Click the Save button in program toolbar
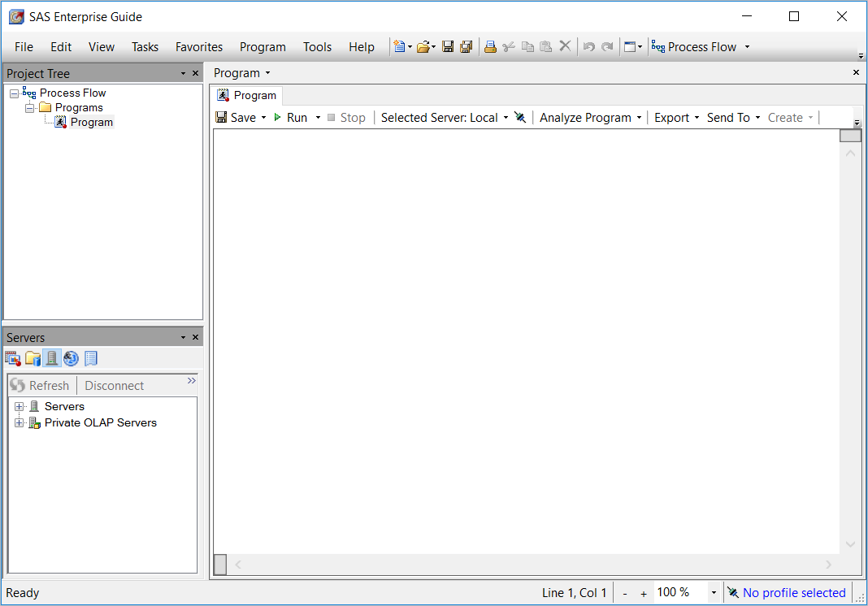Viewport: 868px width, 606px height. (x=236, y=117)
